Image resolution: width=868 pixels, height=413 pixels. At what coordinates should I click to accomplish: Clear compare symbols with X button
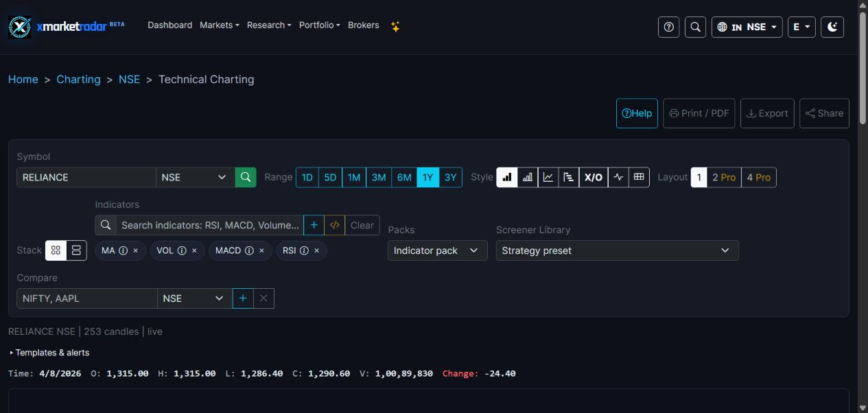(x=263, y=298)
